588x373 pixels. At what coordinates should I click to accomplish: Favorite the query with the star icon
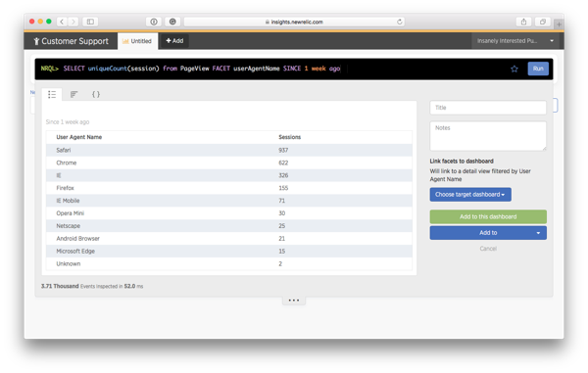(514, 69)
